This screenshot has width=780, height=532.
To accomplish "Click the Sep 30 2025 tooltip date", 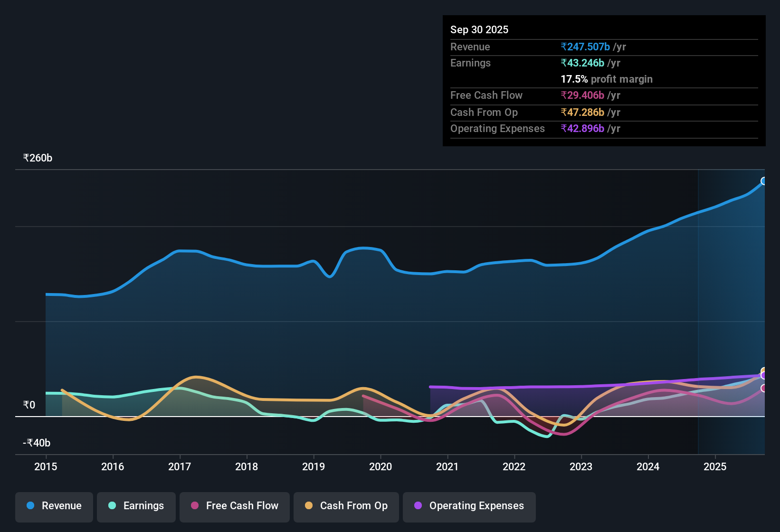I will coord(479,29).
